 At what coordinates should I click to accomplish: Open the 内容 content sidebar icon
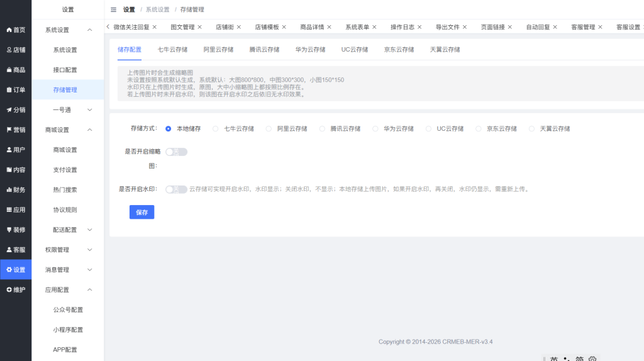pyautogui.click(x=9, y=170)
